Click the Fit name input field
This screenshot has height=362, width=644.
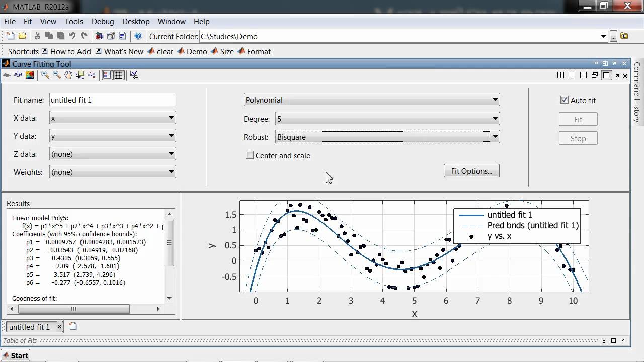click(x=112, y=100)
